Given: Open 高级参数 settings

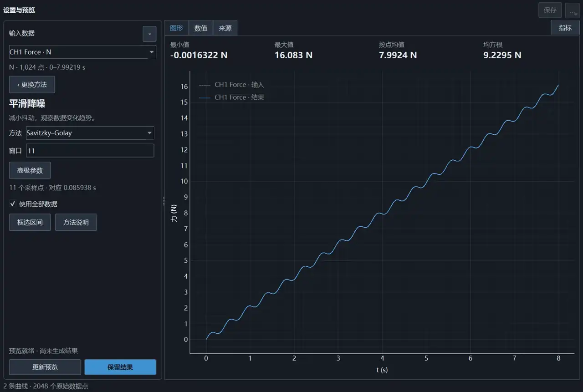Looking at the screenshot, I should pyautogui.click(x=30, y=170).
